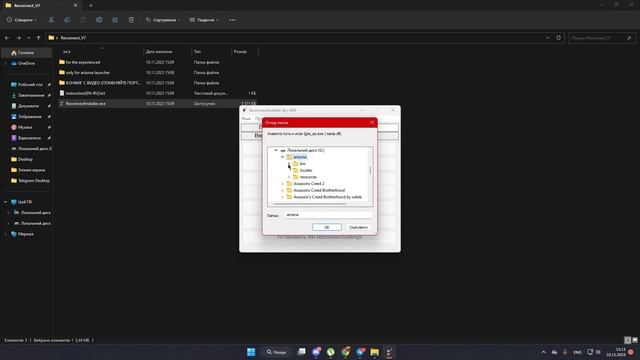Collapse the Local Disk node in dialog tree
The height and width of the screenshot is (360, 640).
tap(276, 150)
